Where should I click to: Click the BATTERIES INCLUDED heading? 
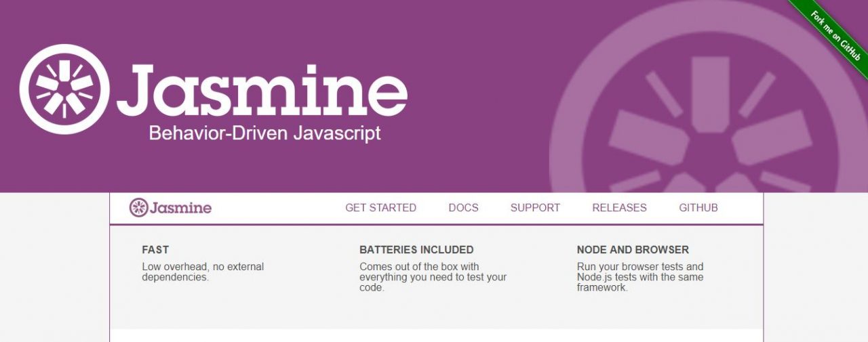pos(416,250)
